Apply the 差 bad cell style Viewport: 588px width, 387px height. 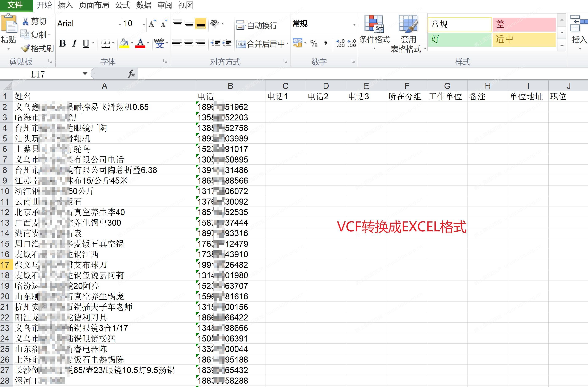coord(524,24)
